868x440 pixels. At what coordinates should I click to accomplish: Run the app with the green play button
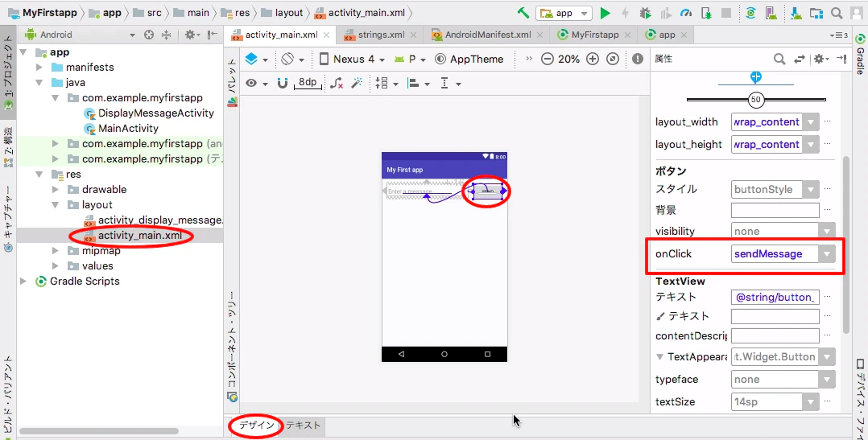pyautogui.click(x=605, y=13)
